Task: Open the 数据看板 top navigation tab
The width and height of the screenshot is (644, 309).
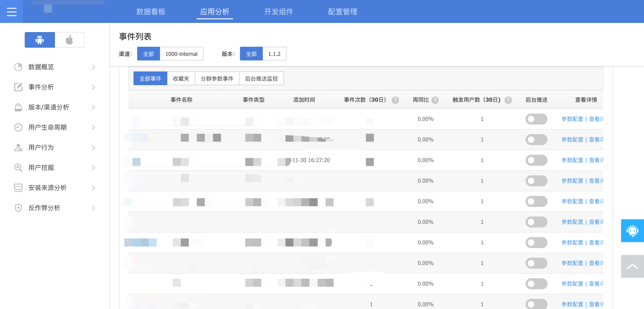Action: 151,12
